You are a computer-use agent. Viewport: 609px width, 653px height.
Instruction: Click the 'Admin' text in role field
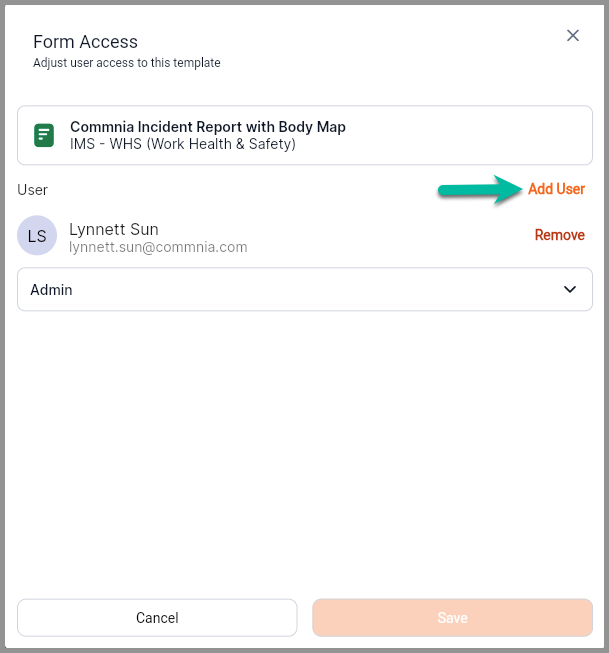[x=51, y=290]
